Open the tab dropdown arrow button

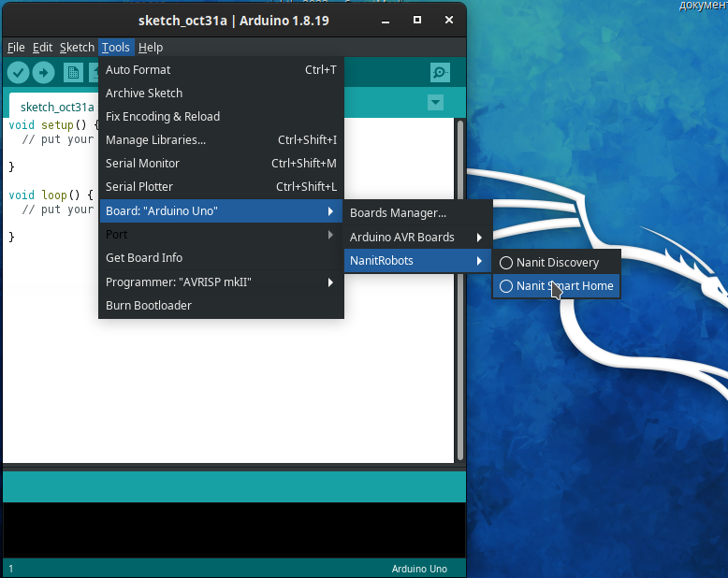point(435,103)
